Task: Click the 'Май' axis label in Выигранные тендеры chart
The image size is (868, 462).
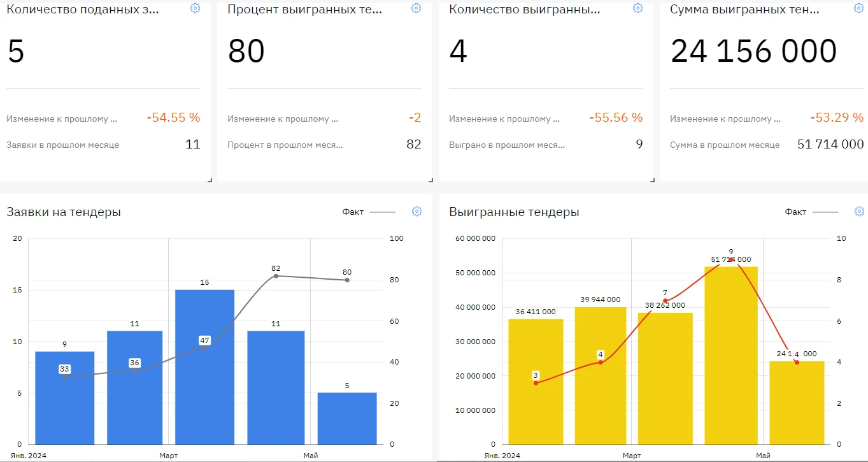Action: (x=763, y=456)
